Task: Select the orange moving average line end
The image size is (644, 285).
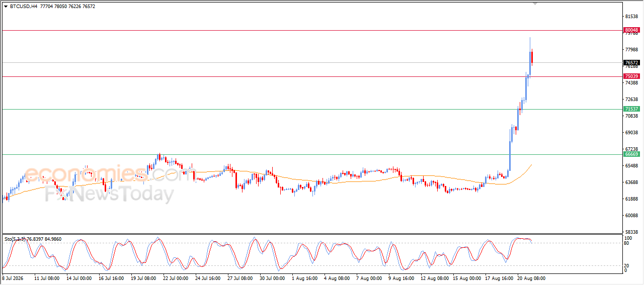Action: (x=531, y=165)
